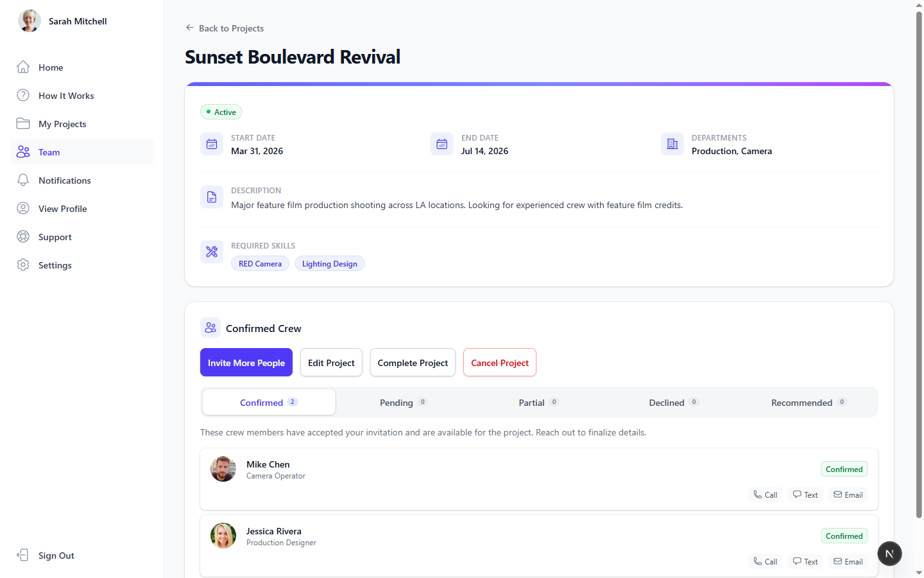Switch to the Pending tab

(x=403, y=402)
